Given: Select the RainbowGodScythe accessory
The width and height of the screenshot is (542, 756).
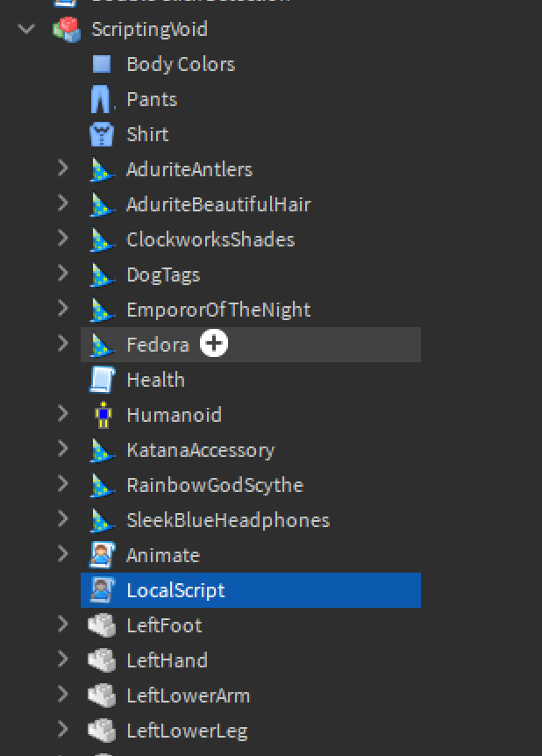Looking at the screenshot, I should coord(214,485).
